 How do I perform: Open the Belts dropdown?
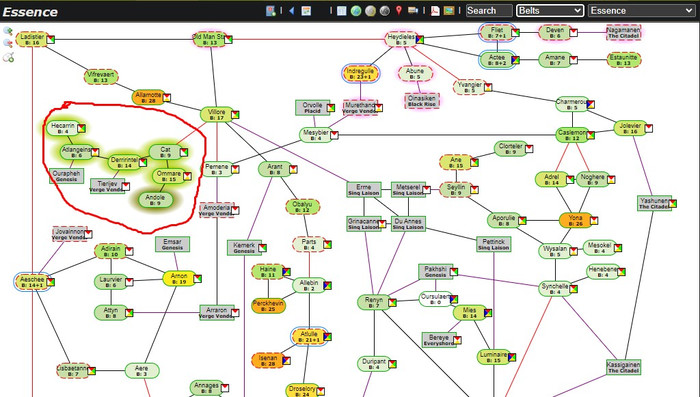(550, 11)
